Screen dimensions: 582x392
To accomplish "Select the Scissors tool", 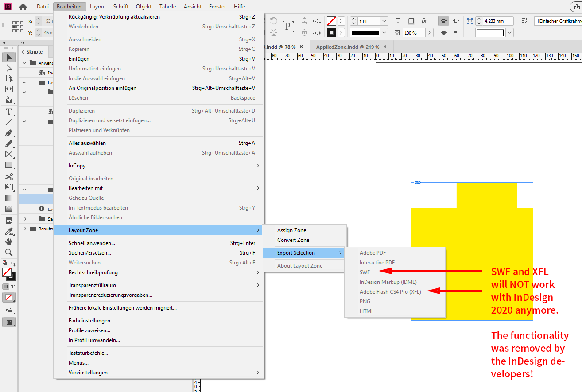I will pyautogui.click(x=9, y=177).
